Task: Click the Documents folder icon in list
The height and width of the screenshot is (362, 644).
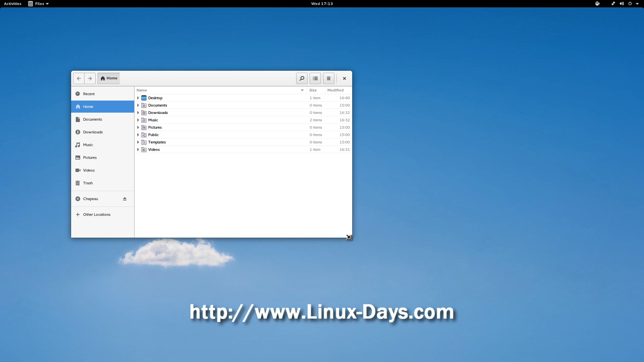Action: coord(144,105)
